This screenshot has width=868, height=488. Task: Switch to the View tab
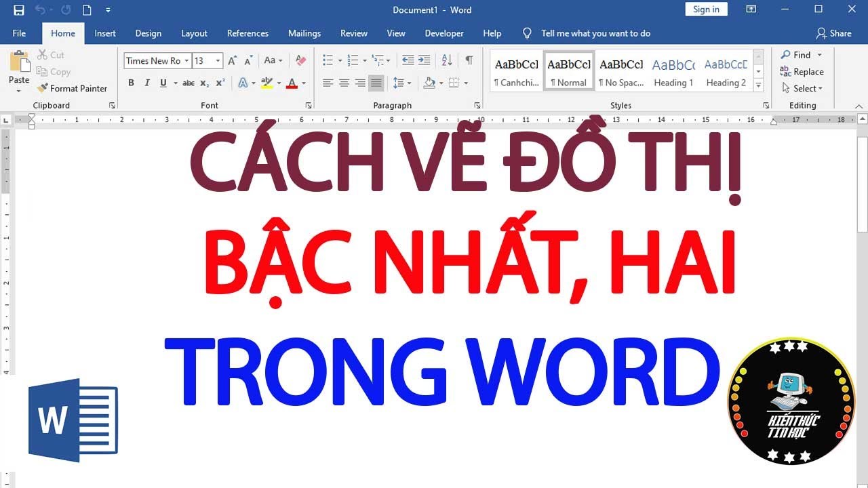(x=396, y=33)
